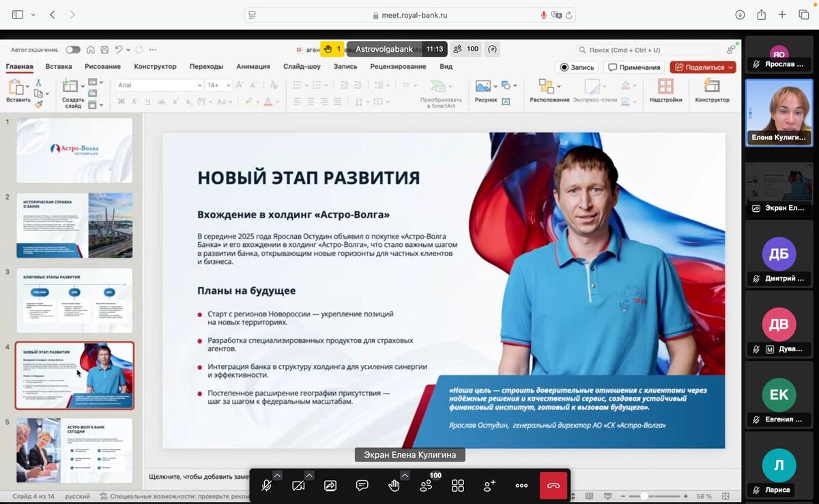Open more options in meeting bar

(x=521, y=486)
